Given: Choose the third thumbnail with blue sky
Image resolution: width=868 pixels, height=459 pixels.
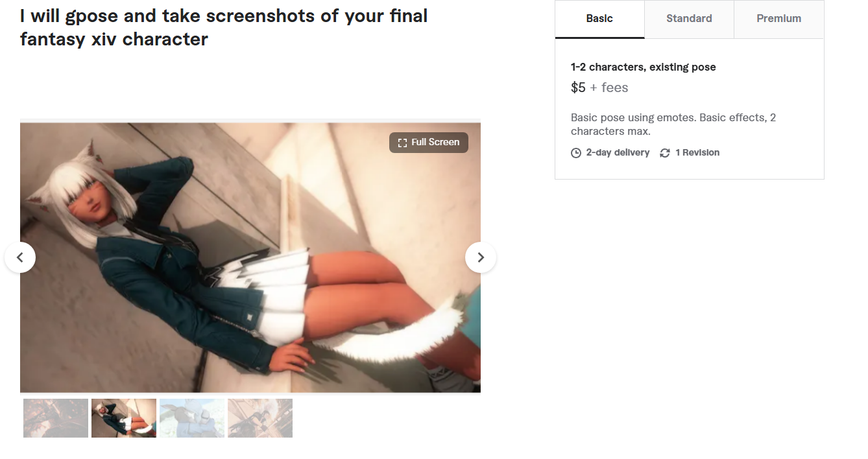Looking at the screenshot, I should coord(192,418).
